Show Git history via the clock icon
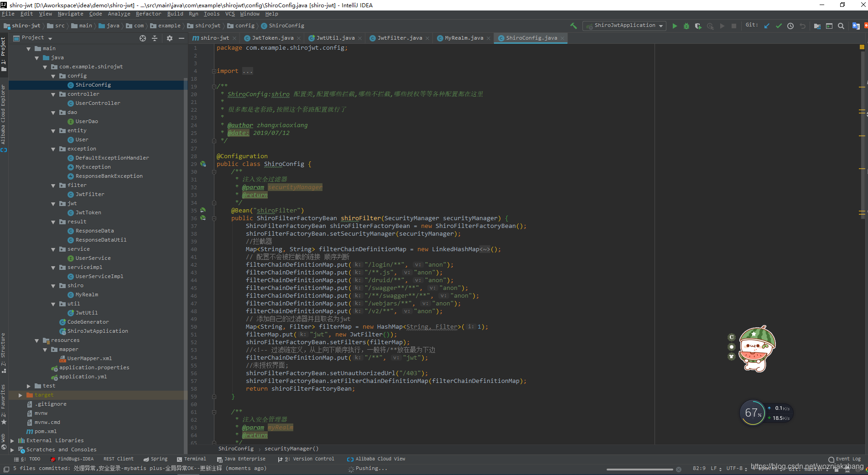The width and height of the screenshot is (868, 475). point(790,26)
